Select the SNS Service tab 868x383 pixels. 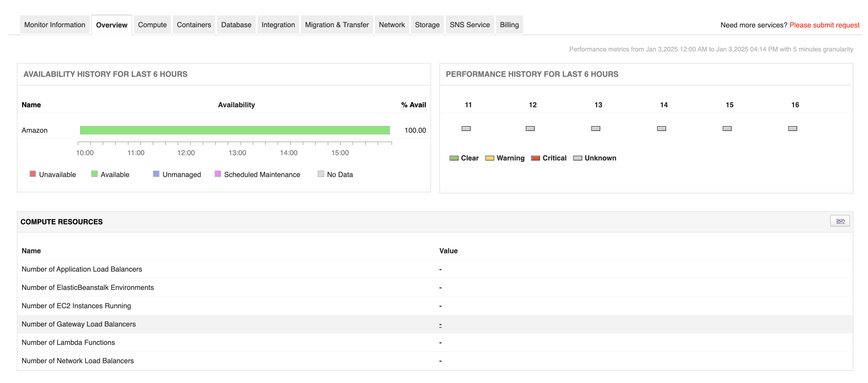[469, 25]
